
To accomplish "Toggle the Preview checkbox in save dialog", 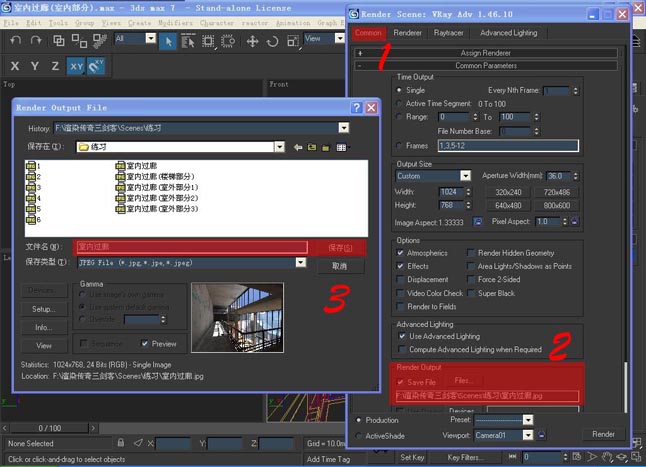I will [145, 343].
